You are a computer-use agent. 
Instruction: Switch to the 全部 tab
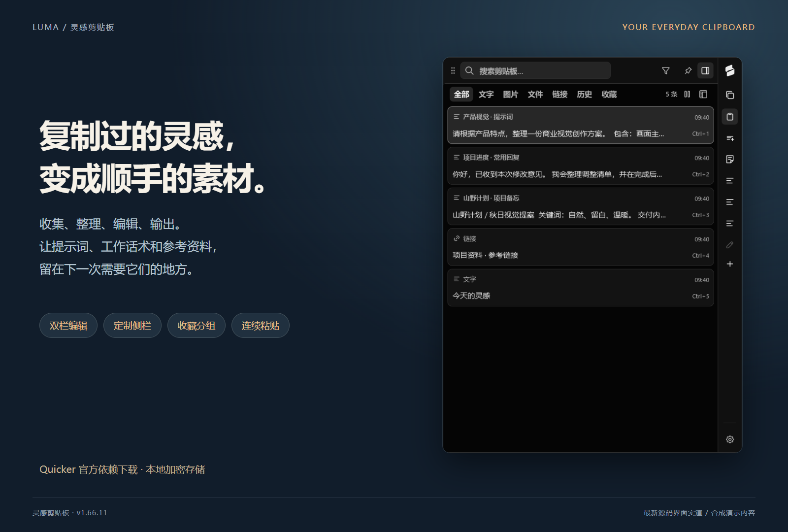(461, 94)
